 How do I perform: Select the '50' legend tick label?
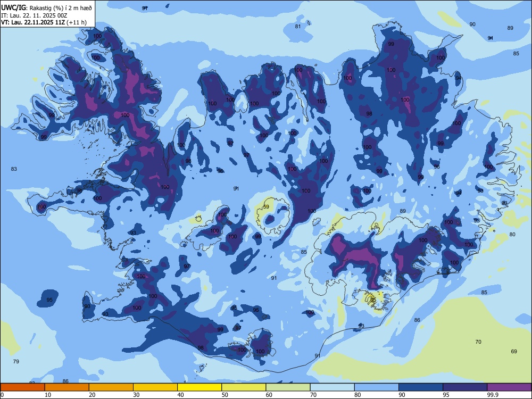225,395
